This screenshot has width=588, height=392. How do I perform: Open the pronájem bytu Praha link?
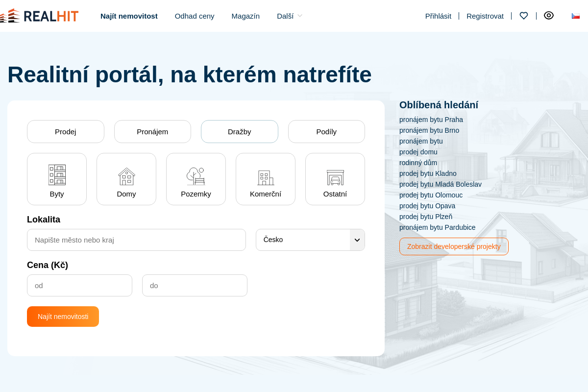[431, 120]
